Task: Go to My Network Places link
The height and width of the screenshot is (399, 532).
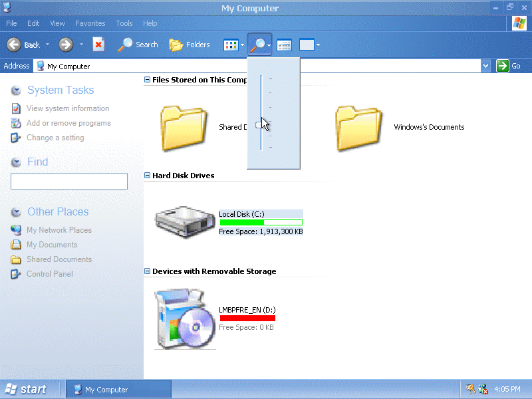Action: tap(59, 230)
